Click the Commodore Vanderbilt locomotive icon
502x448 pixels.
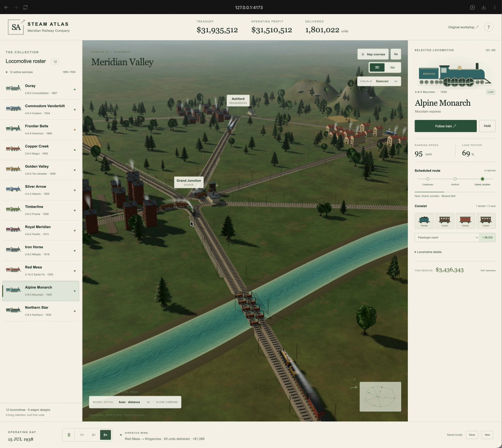(13, 108)
